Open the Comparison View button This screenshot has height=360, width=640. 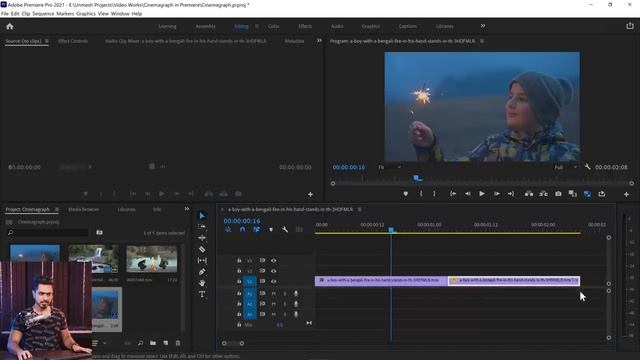573,194
